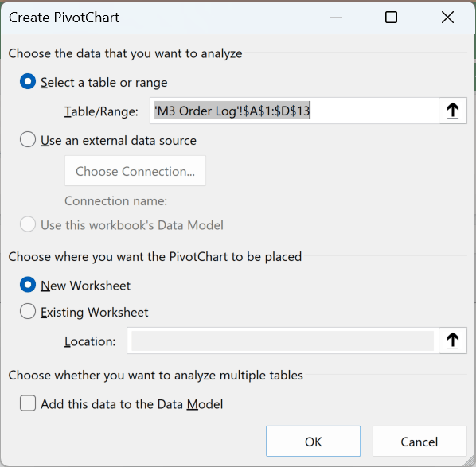Viewport: 476px width, 467px height.
Task: Click 'Choose where you want the PivotChart' heading
Action: point(155,257)
